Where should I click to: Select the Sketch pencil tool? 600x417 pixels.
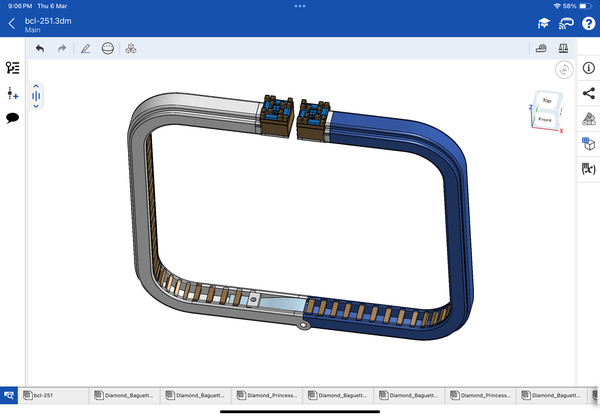tap(85, 48)
